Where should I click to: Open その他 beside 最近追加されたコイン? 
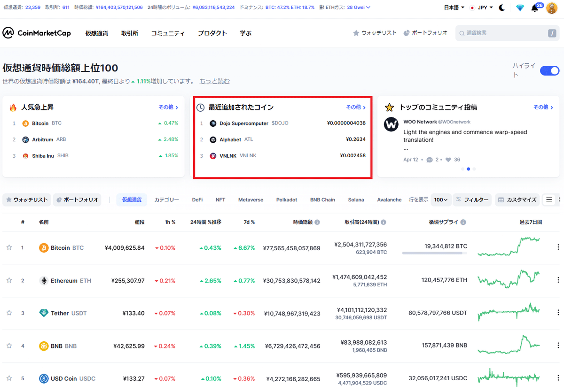355,107
